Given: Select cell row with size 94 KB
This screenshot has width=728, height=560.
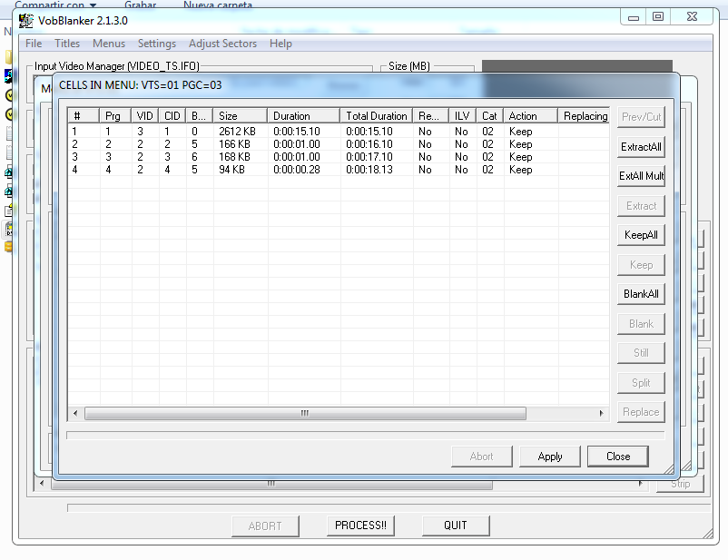Looking at the screenshot, I should coord(339,170).
